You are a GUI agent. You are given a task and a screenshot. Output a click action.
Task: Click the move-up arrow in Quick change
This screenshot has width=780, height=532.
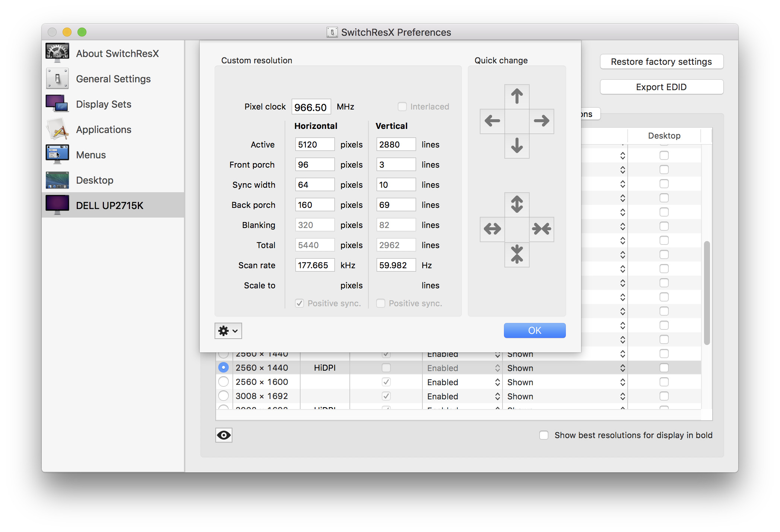(x=517, y=96)
